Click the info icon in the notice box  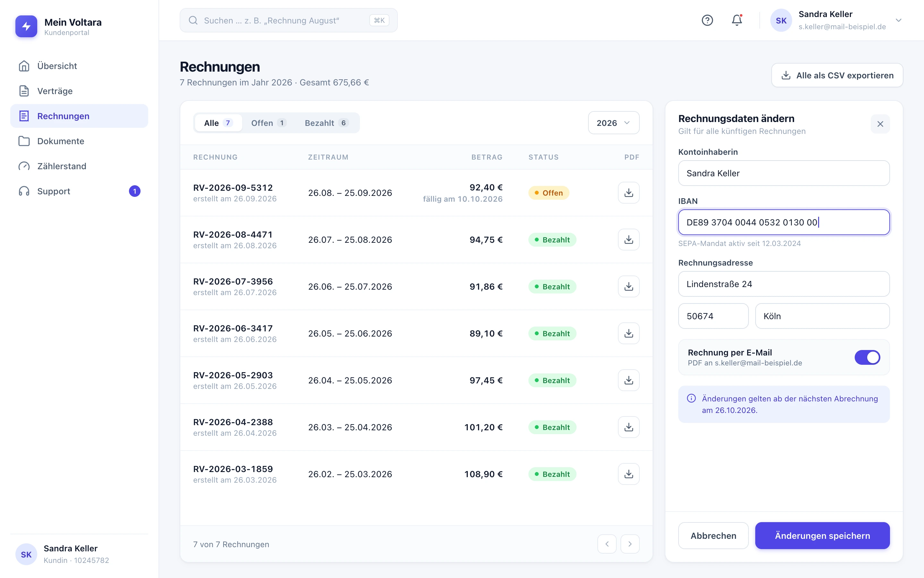[691, 398]
